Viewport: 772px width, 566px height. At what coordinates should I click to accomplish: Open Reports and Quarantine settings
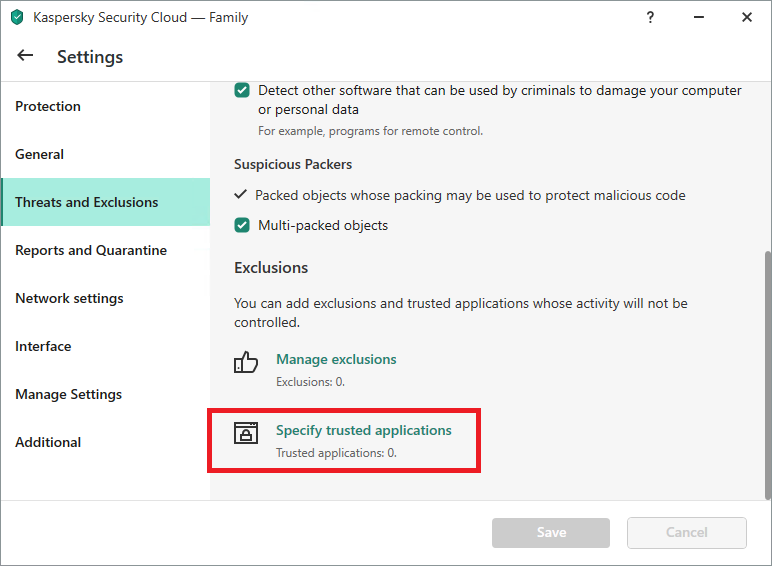click(91, 250)
